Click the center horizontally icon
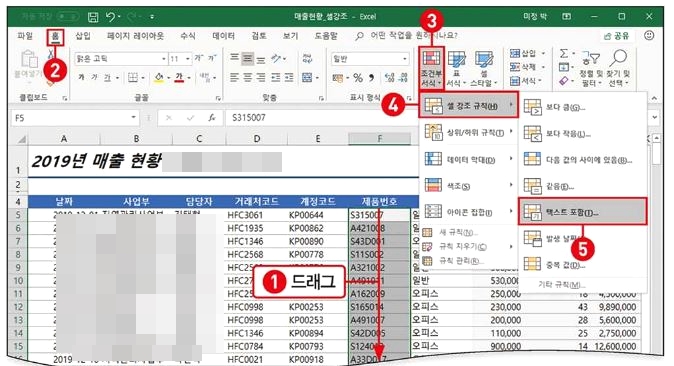The width and height of the screenshot is (674, 366). (x=248, y=77)
